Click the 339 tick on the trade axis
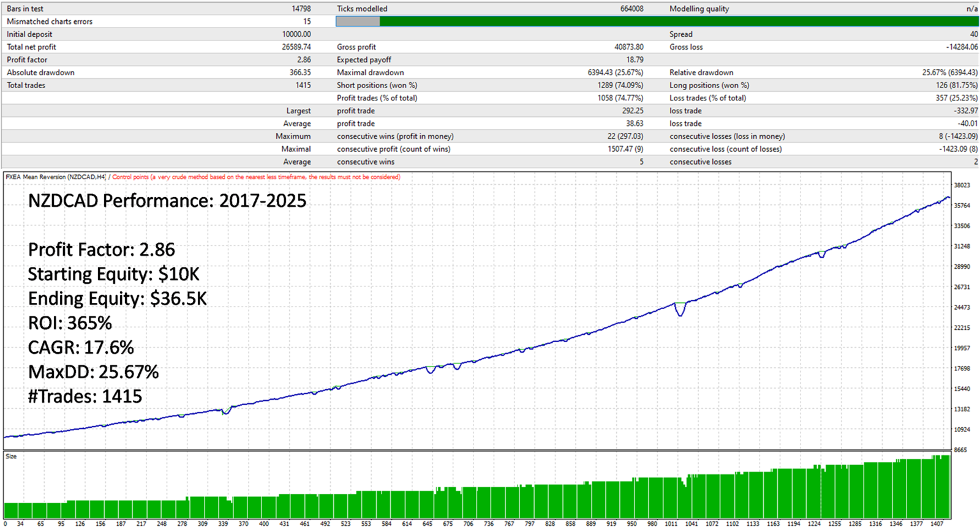Image resolution: width=980 pixels, height=530 pixels. pyautogui.click(x=223, y=524)
